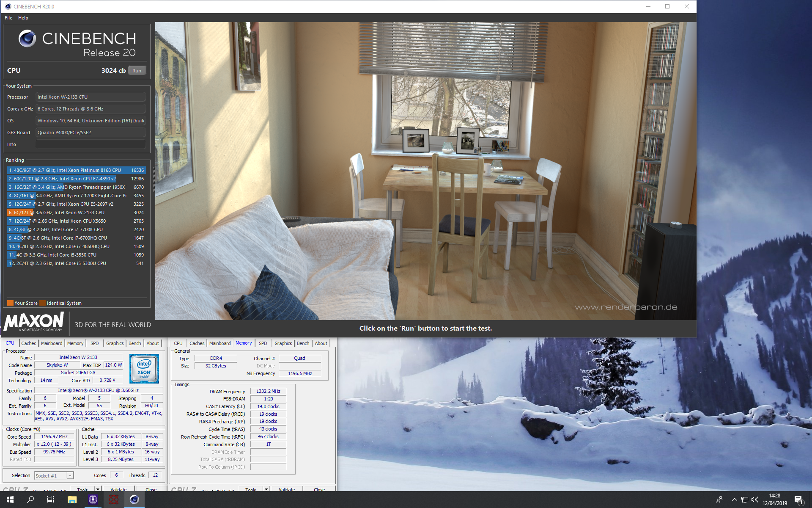Open the People icon in system tray
Screen dimensions: 812x508
(x=719, y=500)
